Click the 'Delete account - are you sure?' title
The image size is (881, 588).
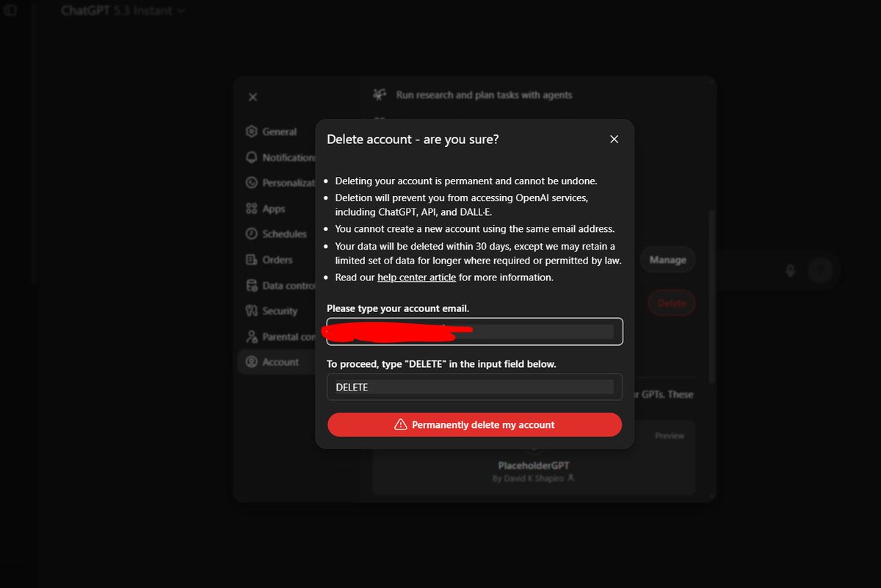(413, 139)
